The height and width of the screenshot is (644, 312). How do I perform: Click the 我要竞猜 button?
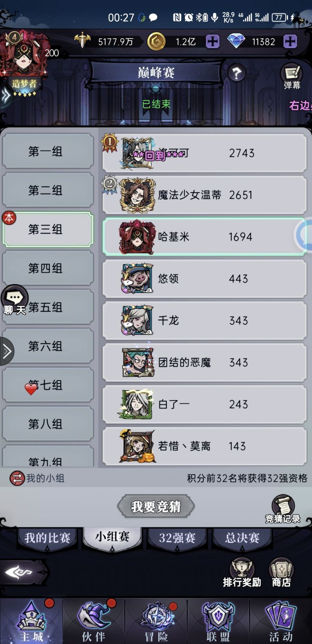tap(156, 507)
